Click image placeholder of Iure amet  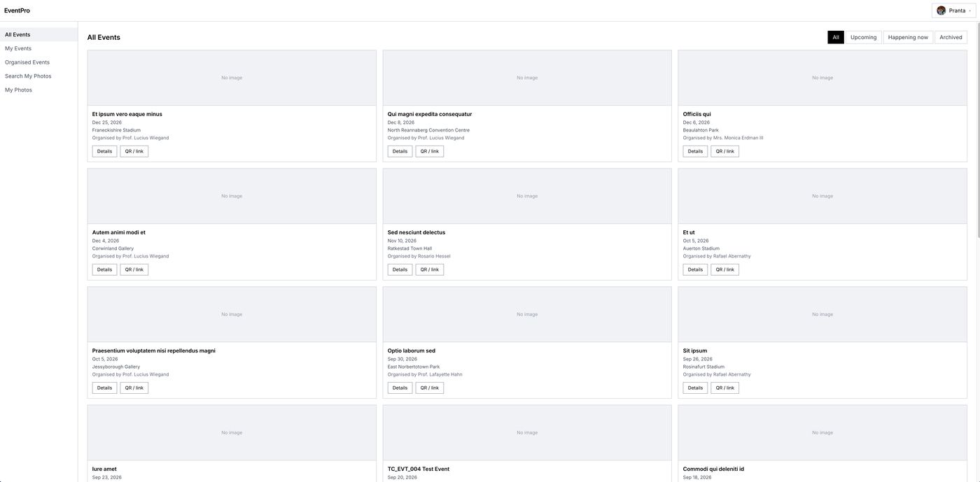pos(232,432)
